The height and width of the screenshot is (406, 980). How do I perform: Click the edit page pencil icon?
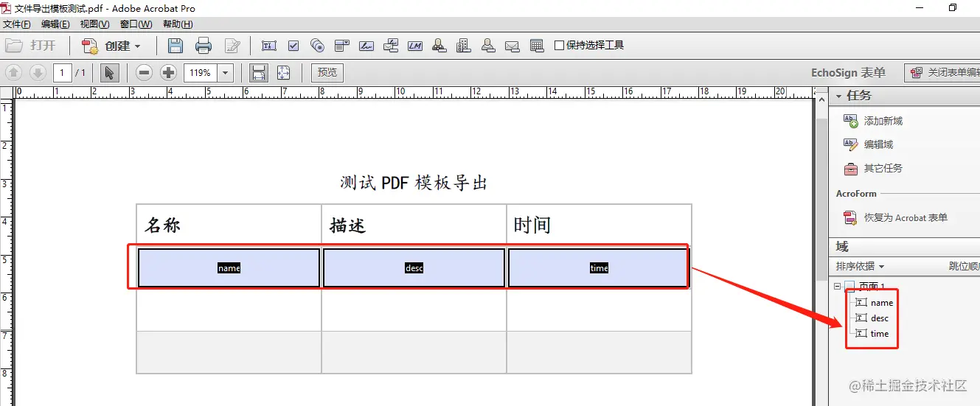[232, 46]
